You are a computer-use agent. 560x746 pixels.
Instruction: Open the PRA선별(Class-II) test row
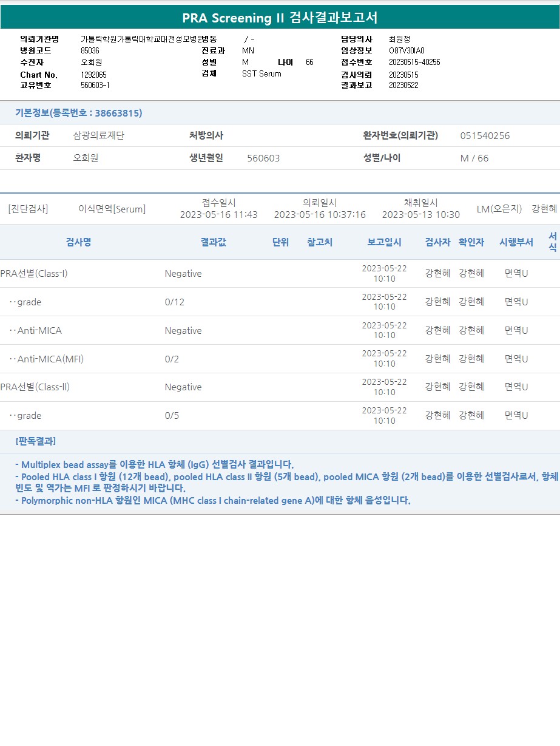point(280,387)
